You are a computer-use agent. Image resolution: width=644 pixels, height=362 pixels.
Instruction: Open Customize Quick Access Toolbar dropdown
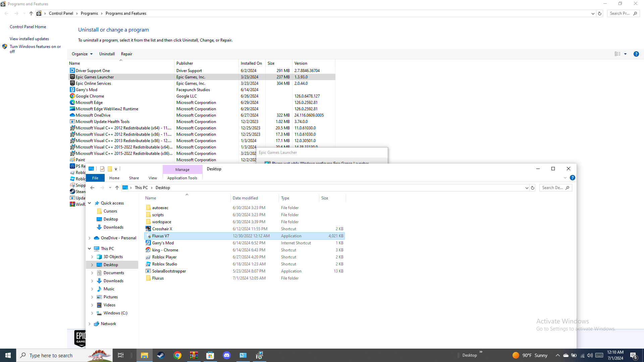pos(116,169)
